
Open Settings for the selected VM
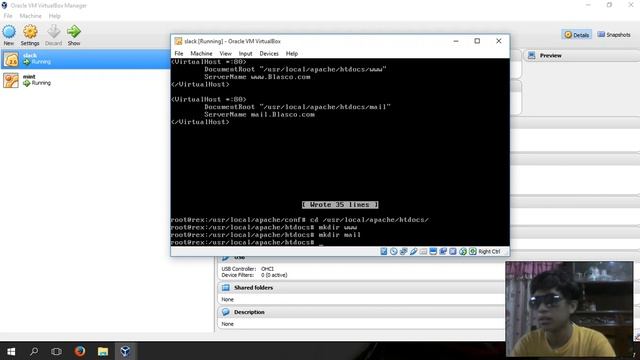tap(30, 36)
